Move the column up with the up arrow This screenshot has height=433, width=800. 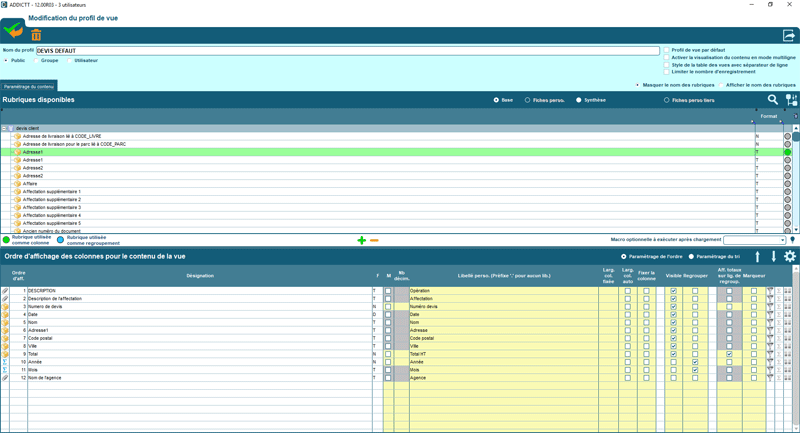point(757,257)
